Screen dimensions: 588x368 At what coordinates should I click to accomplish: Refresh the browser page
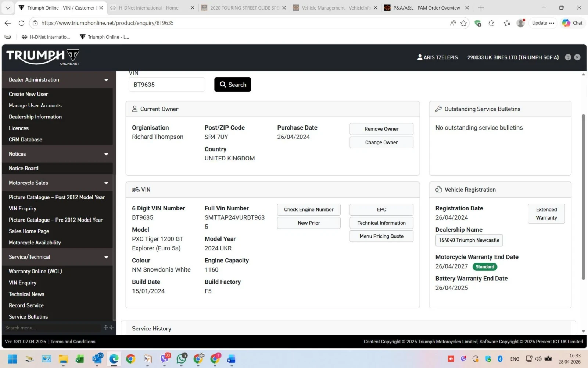(21, 23)
